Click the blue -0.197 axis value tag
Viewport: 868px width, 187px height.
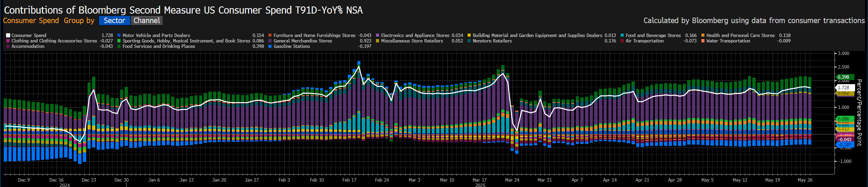tap(845, 145)
